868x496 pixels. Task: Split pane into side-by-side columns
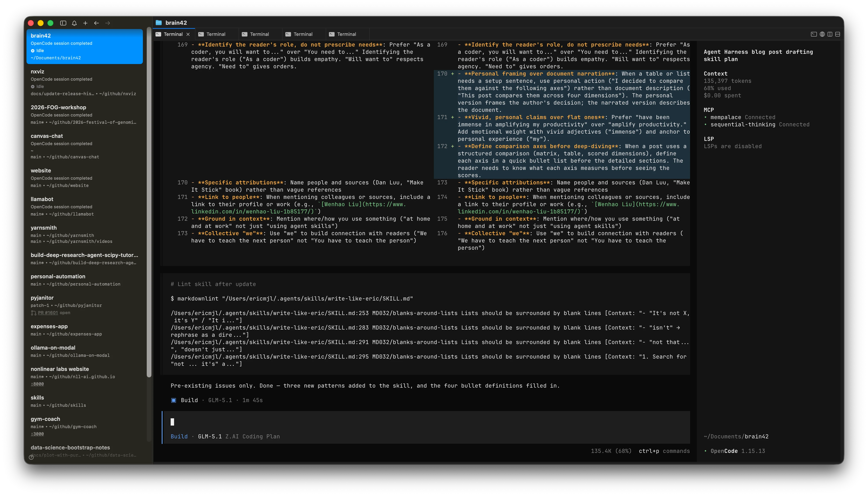[x=830, y=34]
